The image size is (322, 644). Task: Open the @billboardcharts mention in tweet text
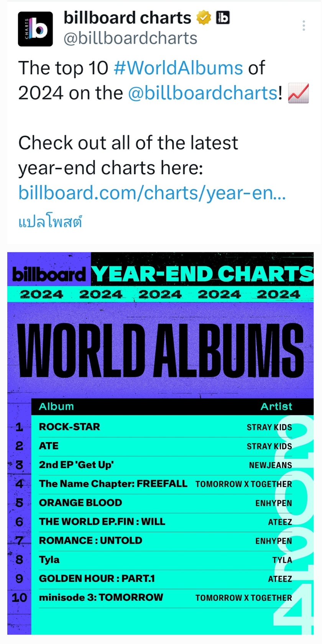pyautogui.click(x=202, y=93)
